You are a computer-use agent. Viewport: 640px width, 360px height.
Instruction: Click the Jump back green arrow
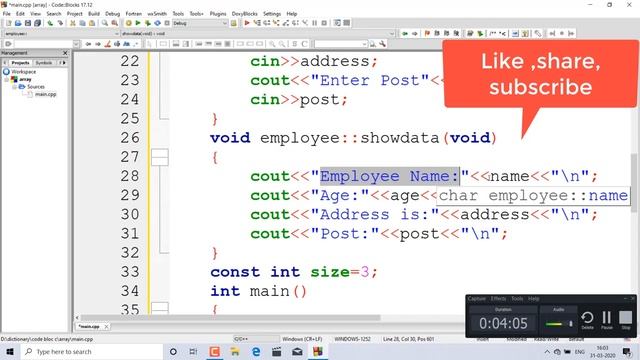click(405, 33)
